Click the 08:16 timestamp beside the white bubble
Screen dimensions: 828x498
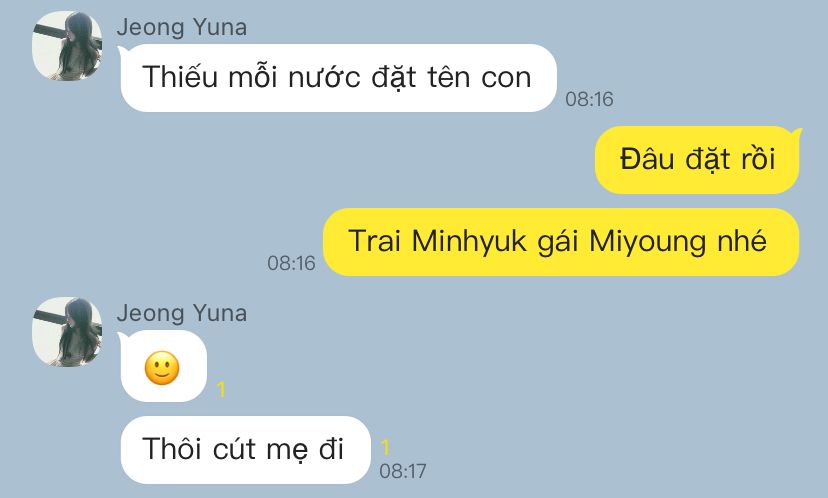point(589,99)
